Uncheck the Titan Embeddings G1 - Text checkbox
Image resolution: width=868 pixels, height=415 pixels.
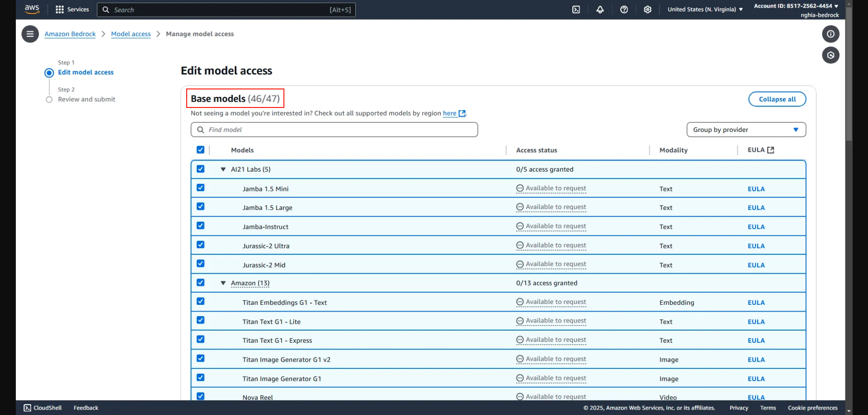[x=201, y=302]
